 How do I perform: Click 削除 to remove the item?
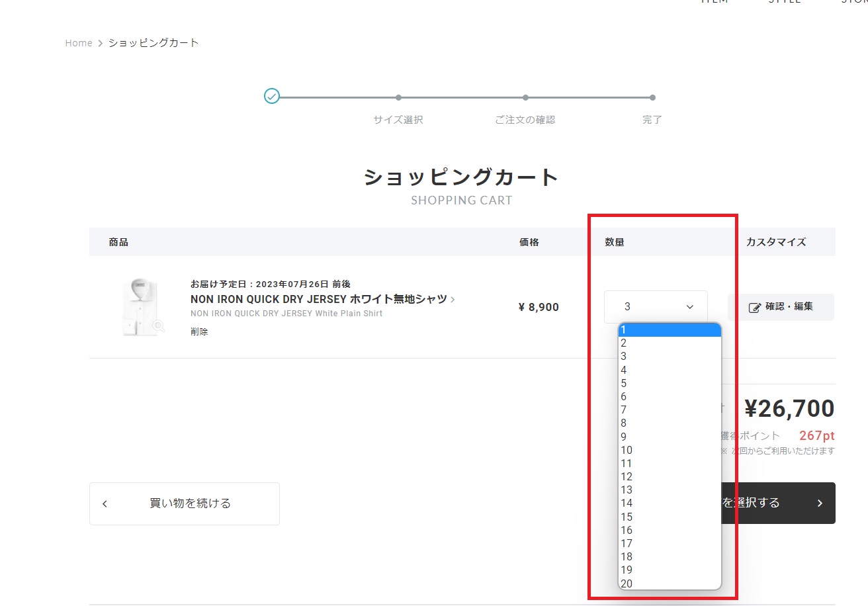point(199,331)
